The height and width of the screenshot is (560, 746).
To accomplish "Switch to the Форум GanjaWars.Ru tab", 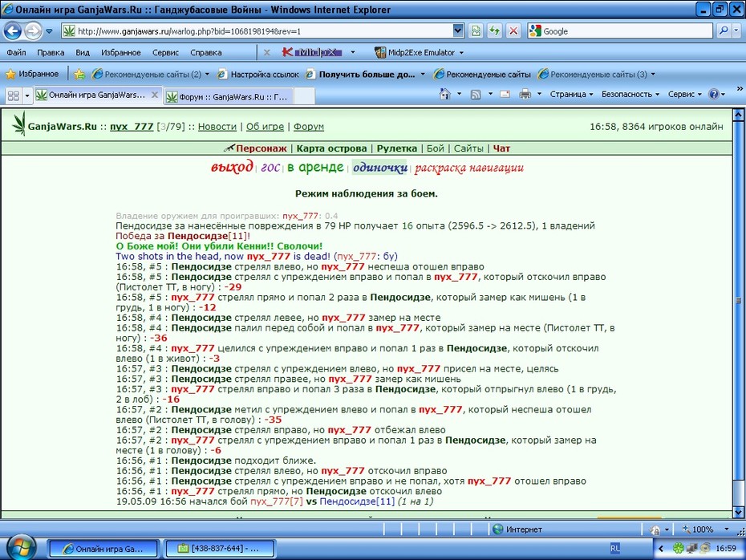I will (x=228, y=96).
